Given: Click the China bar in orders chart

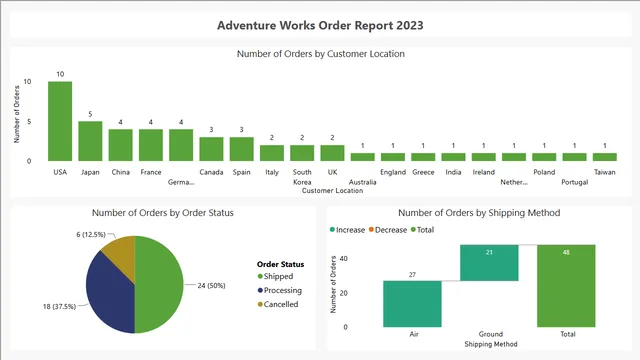Looking at the screenshot, I should coord(120,145).
